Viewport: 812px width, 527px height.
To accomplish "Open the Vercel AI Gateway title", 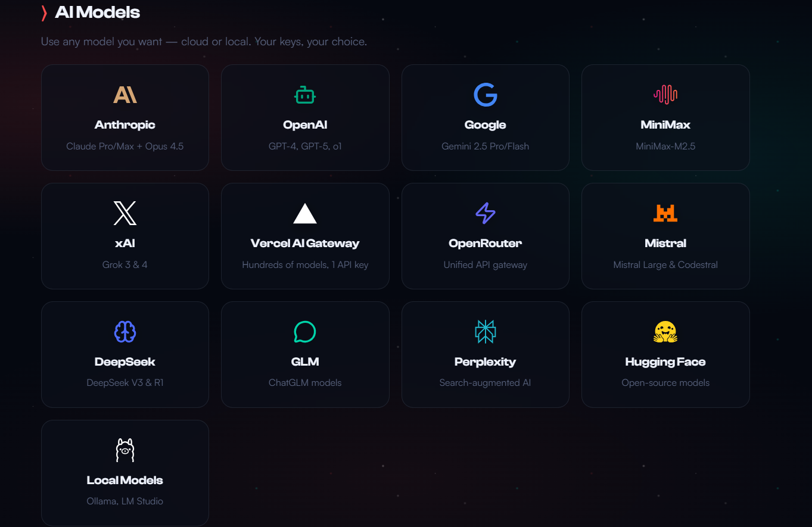I will point(305,244).
